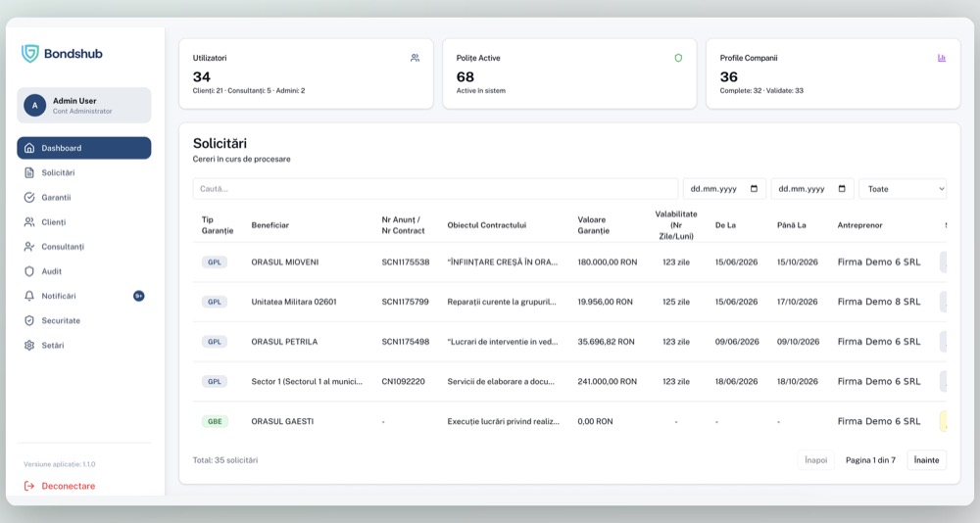Click the purple chart icon on Profile Companii card
Image resolution: width=980 pixels, height=523 pixels.
942,58
